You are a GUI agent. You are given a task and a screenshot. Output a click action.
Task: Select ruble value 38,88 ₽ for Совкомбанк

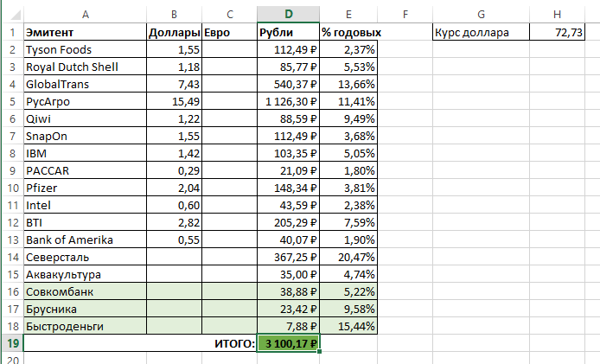[x=289, y=291]
